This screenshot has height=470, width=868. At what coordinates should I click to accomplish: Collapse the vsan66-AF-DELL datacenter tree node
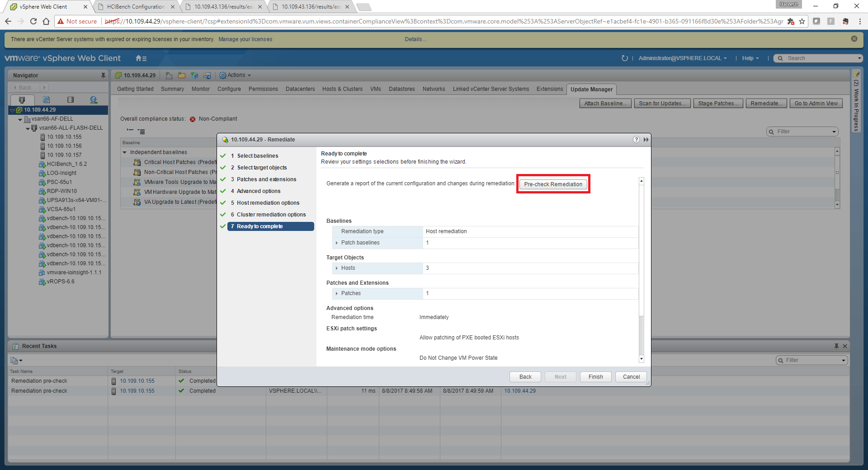pyautogui.click(x=20, y=119)
